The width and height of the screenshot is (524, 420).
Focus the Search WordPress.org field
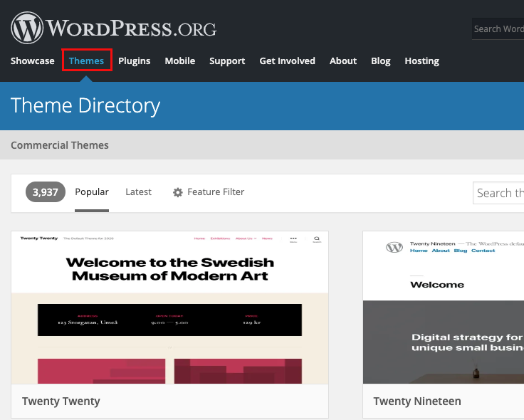[x=498, y=28]
